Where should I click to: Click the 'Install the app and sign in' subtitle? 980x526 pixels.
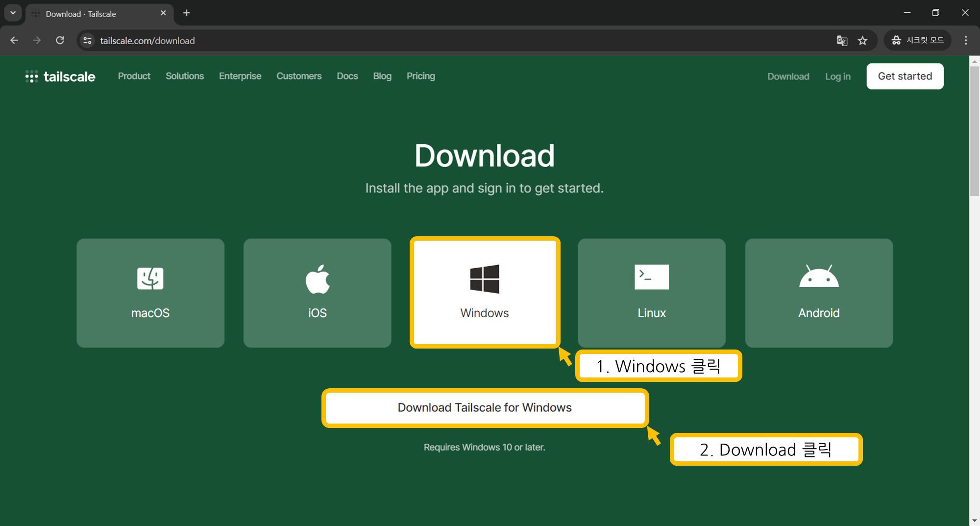[x=485, y=188]
